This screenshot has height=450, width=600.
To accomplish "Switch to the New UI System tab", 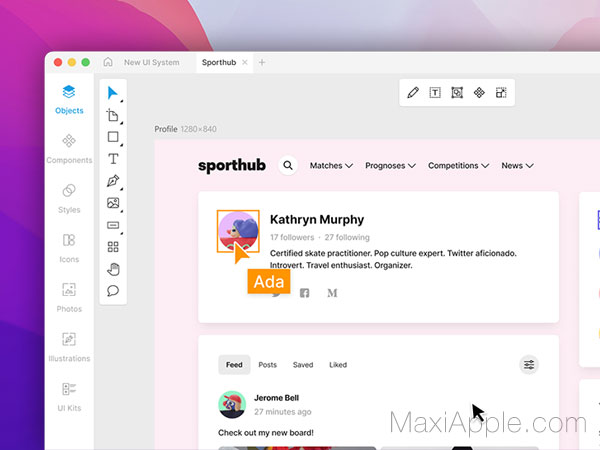I will 152,62.
